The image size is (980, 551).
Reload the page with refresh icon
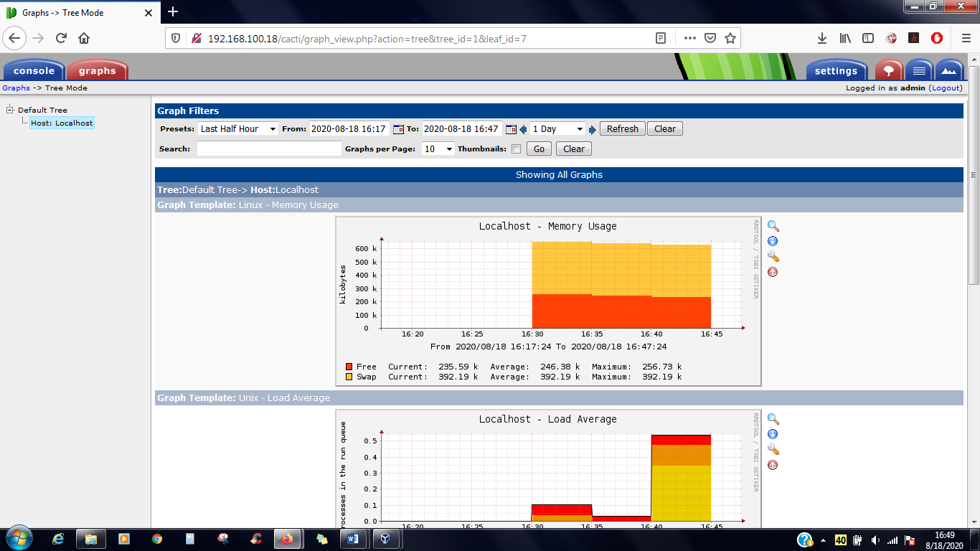[x=61, y=38]
